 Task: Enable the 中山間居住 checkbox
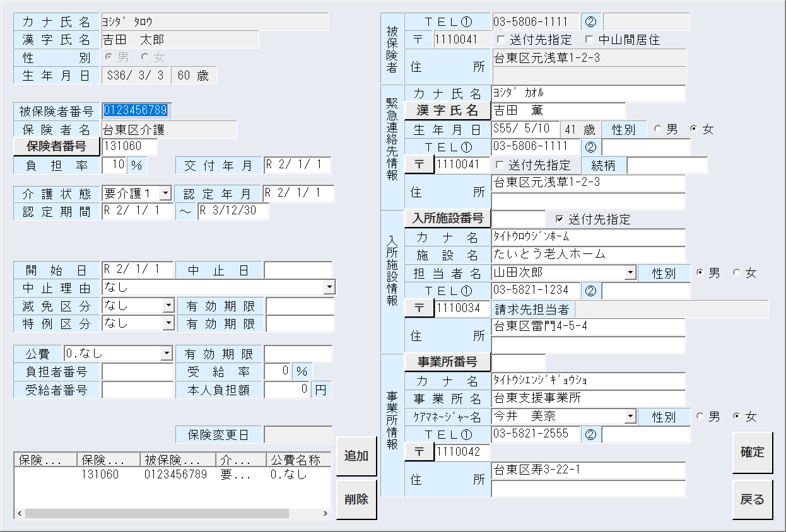point(588,40)
